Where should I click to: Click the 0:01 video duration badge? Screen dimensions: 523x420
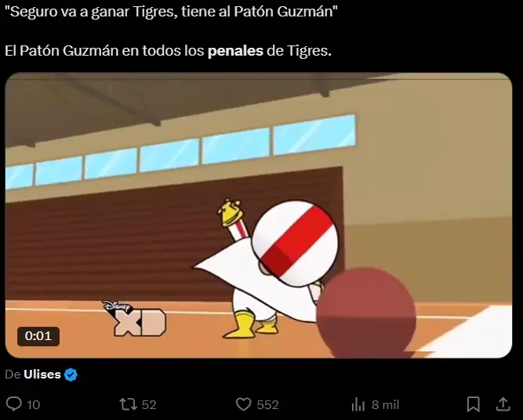click(x=38, y=336)
